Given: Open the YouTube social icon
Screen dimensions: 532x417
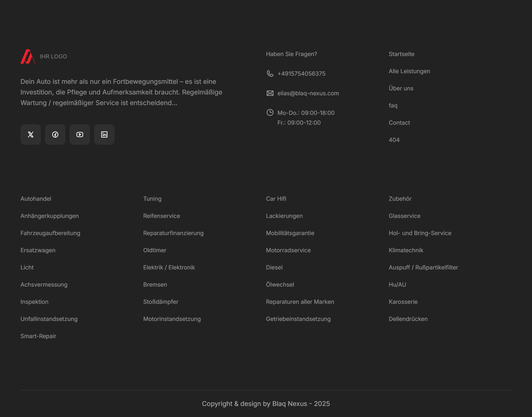Looking at the screenshot, I should (80, 135).
